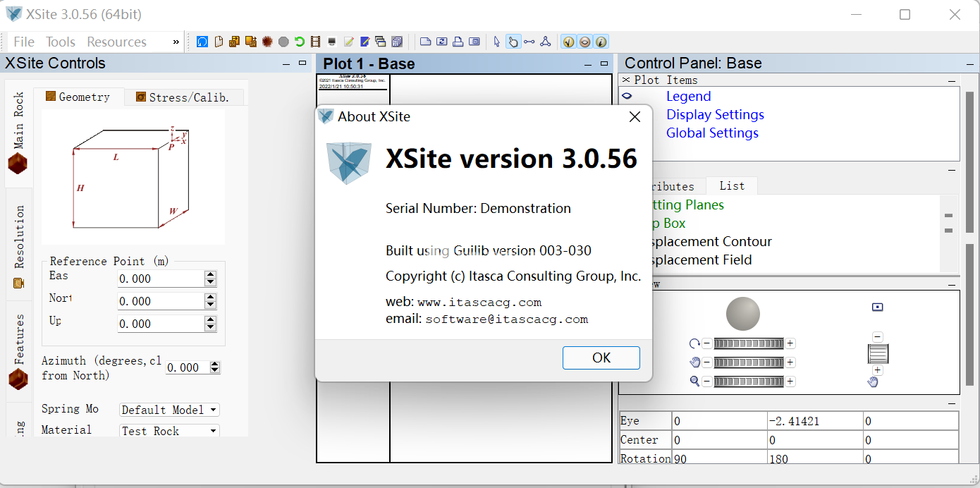Toggle the round info 'i' toolbar button
980x488 pixels.
601,42
